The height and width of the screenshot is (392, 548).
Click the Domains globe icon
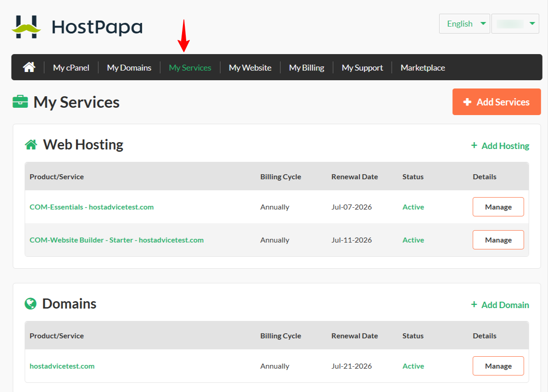coord(30,304)
